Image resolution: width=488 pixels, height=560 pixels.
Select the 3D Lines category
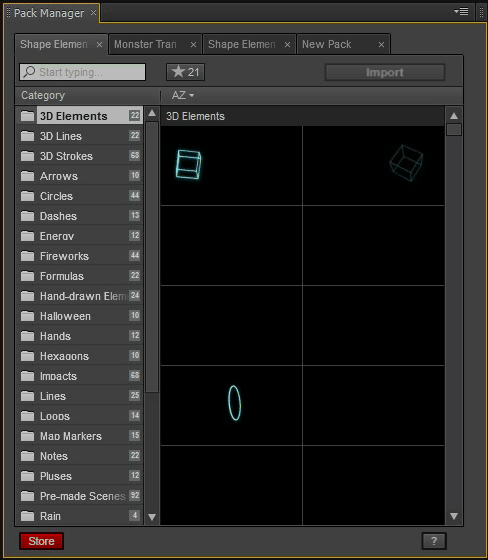point(80,136)
